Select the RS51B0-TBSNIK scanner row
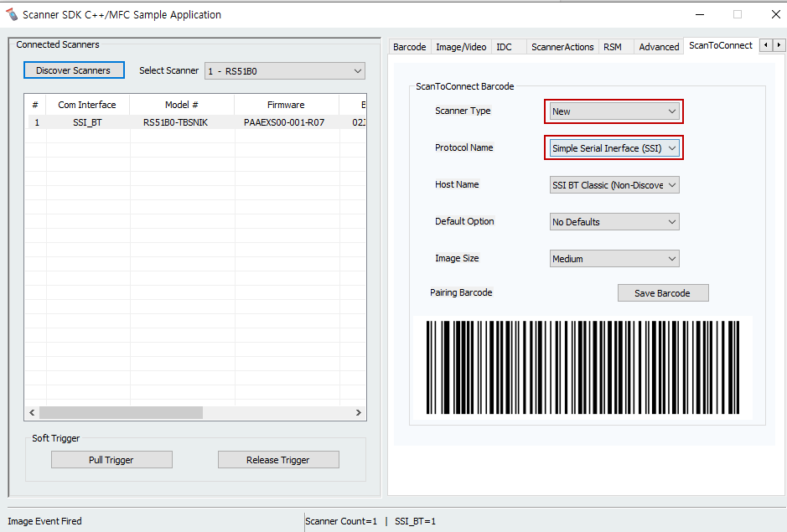Image resolution: width=787 pixels, height=532 pixels. (175, 122)
